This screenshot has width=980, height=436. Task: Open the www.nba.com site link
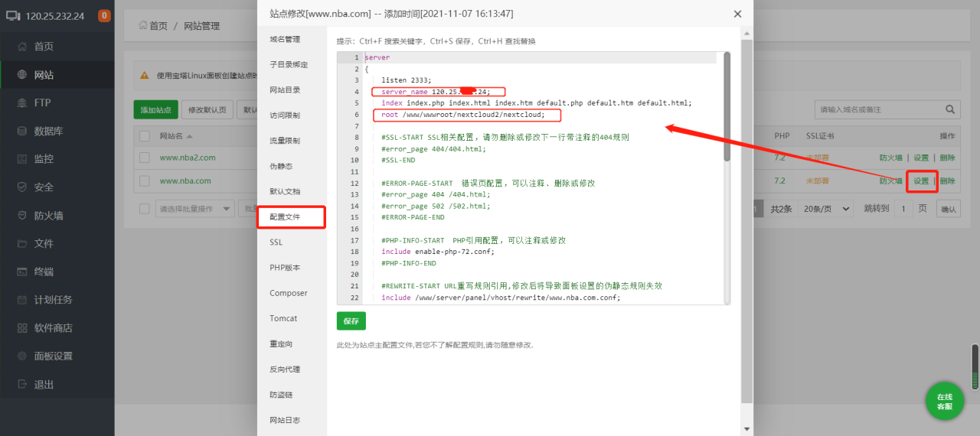[x=185, y=181]
